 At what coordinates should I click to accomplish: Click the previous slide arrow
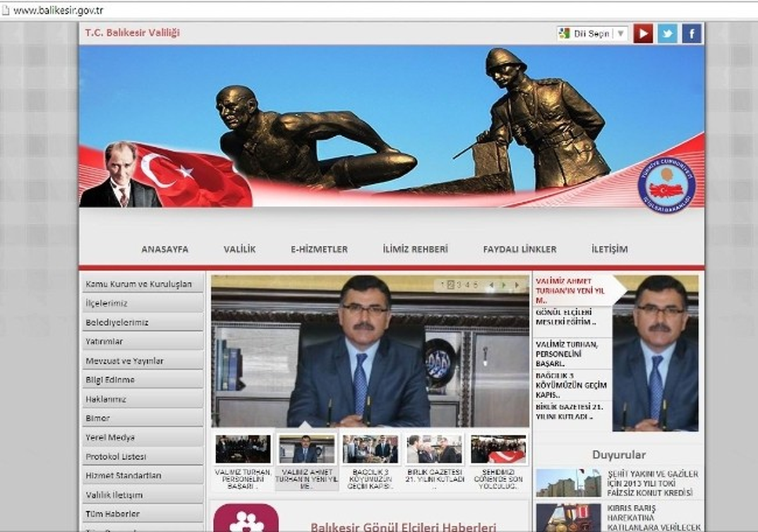491,286
